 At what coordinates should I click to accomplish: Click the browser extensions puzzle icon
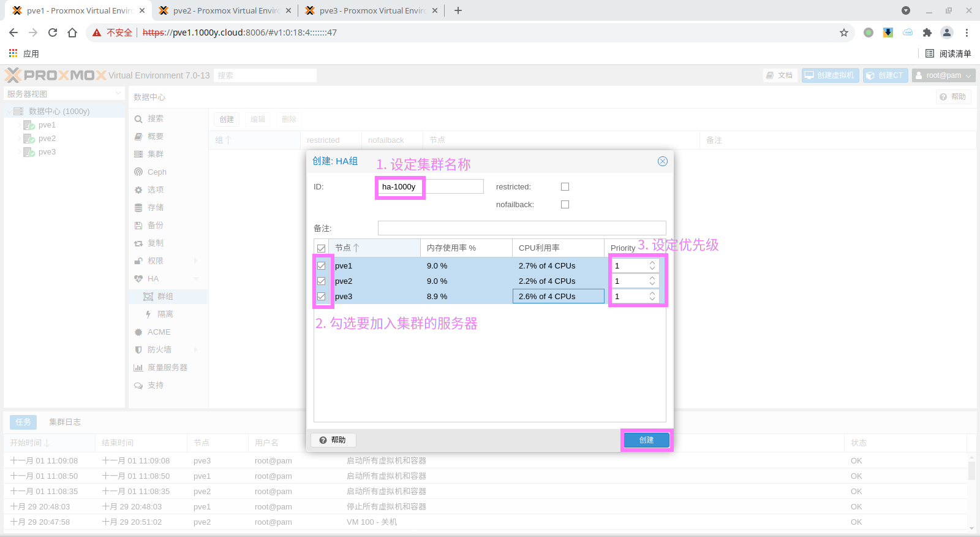(927, 32)
